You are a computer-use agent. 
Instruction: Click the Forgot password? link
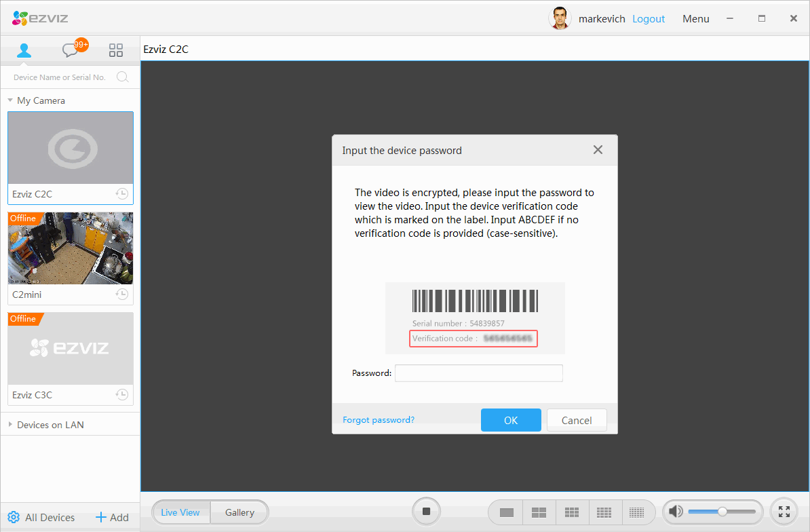(378, 420)
